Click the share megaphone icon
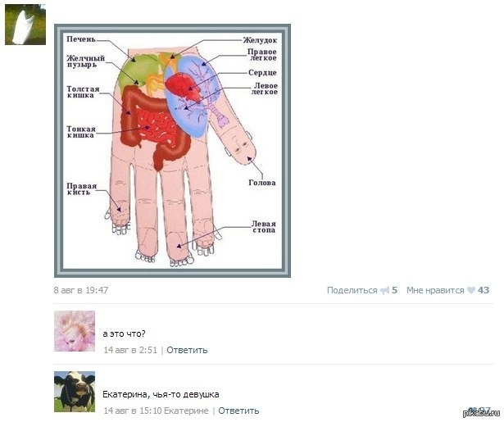 tap(384, 291)
